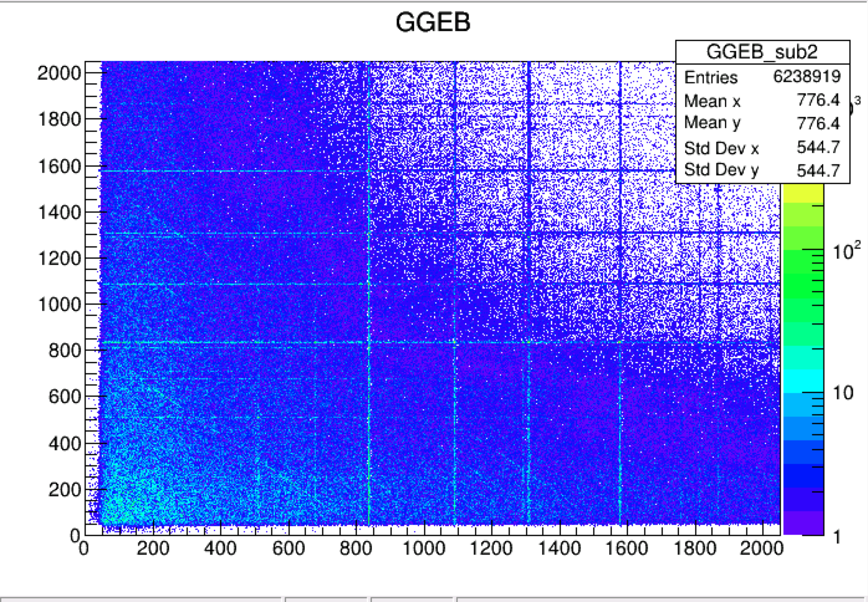Screen dimensions: 868x602
Task: Click the Mean x label
Action: 713,101
